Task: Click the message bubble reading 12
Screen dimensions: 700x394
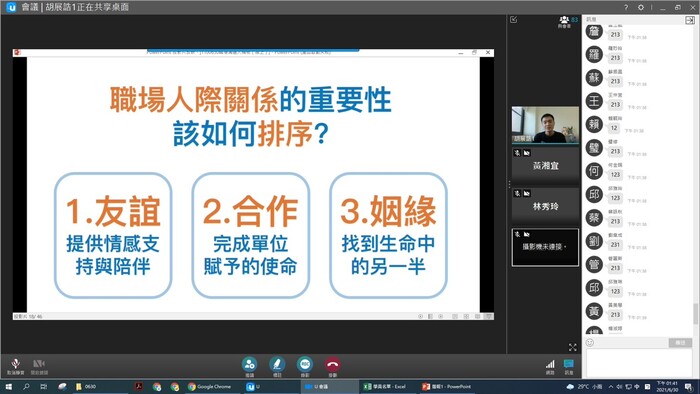Action: (x=614, y=128)
